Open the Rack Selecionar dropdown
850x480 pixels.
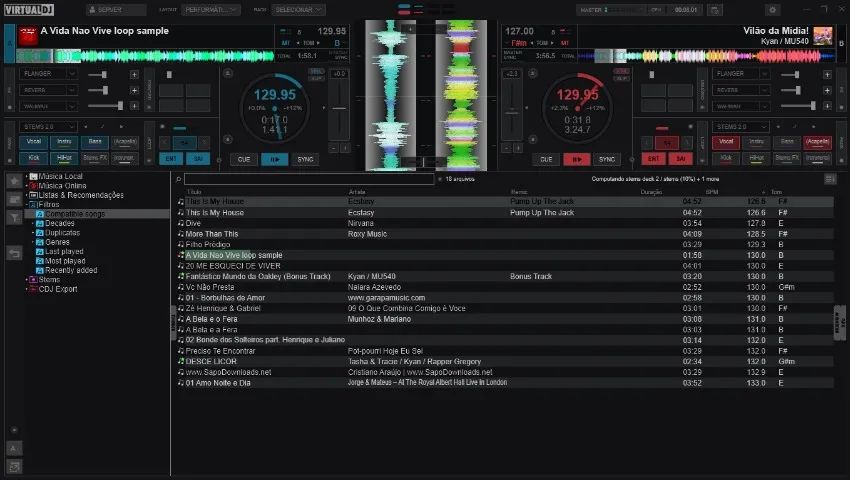pyautogui.click(x=298, y=10)
